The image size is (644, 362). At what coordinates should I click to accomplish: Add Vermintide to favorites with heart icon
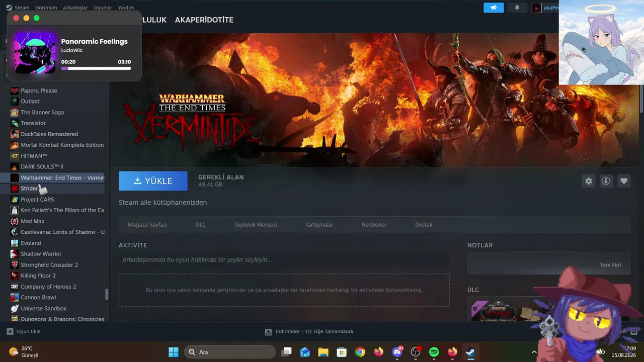624,181
